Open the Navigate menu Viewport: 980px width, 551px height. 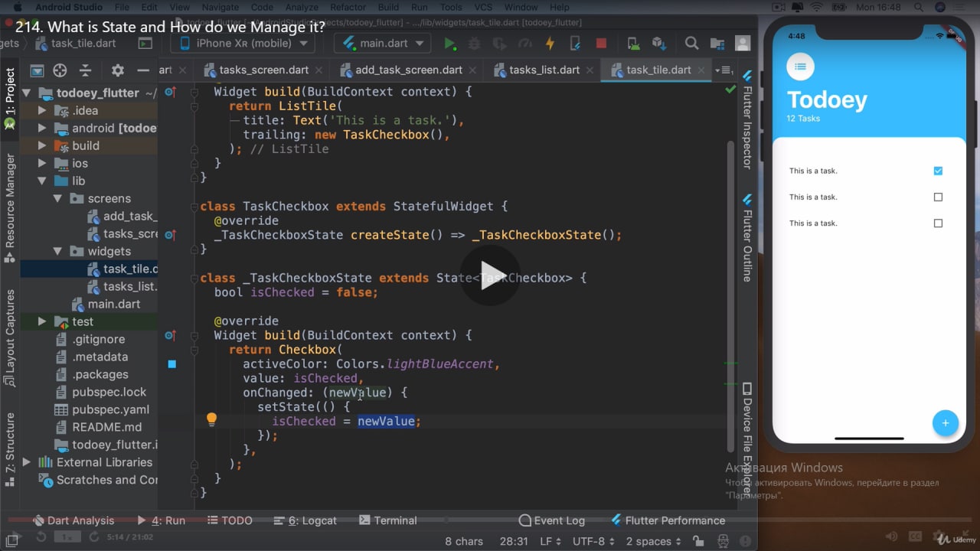pos(220,7)
